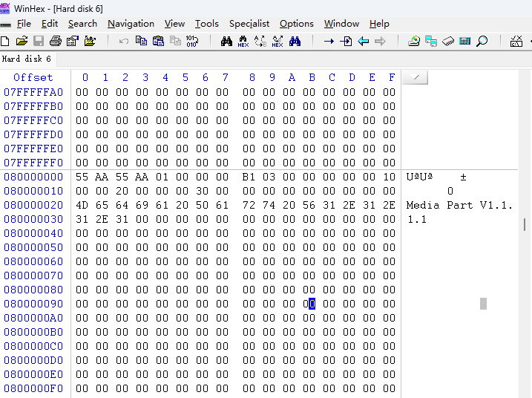Image resolution: width=532 pixels, height=398 pixels.
Task: Click the calculator icon at toolbar end
Action: (x=516, y=42)
